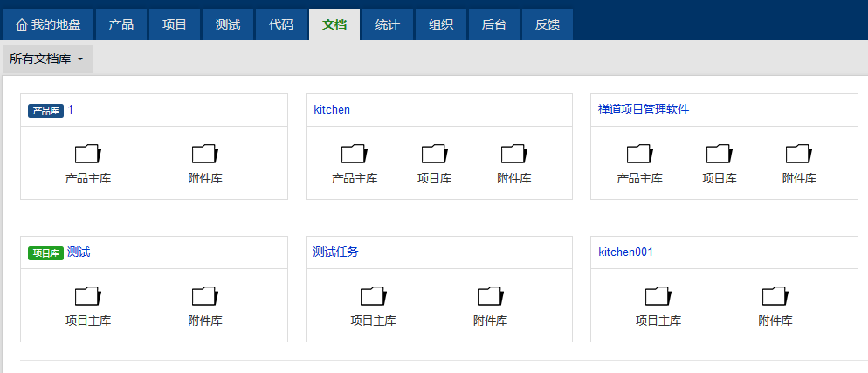Image resolution: width=868 pixels, height=373 pixels.
Task: Click the blue 产品库 badge
Action: click(x=46, y=111)
